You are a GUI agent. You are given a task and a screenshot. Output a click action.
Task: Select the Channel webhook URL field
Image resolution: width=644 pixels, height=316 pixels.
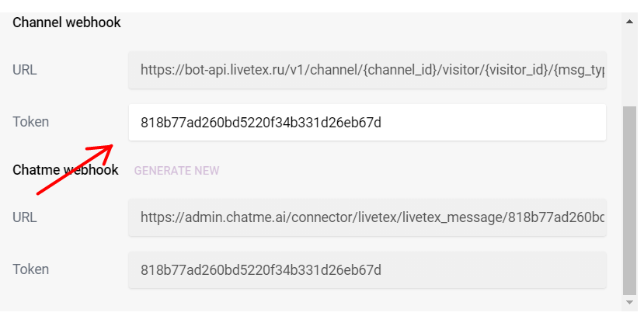coord(367,70)
